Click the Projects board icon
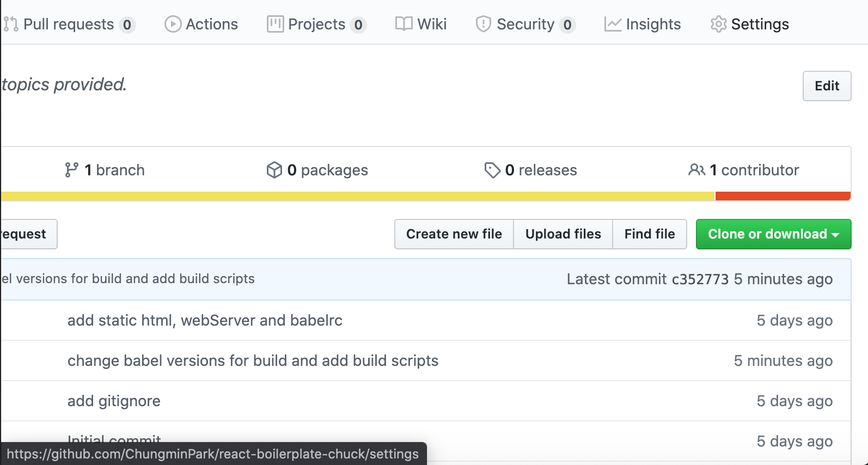This screenshot has width=868, height=465. coord(275,24)
